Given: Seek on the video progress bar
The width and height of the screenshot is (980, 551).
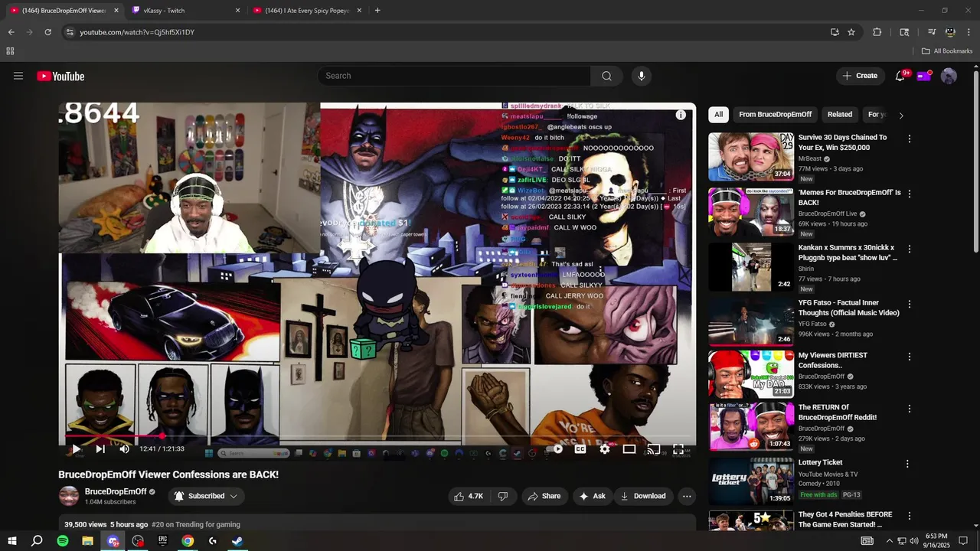Looking at the screenshot, I should [x=377, y=436].
